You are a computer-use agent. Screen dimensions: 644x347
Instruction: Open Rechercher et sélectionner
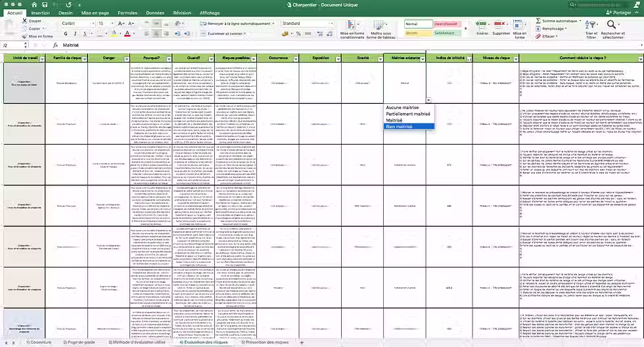point(612,29)
